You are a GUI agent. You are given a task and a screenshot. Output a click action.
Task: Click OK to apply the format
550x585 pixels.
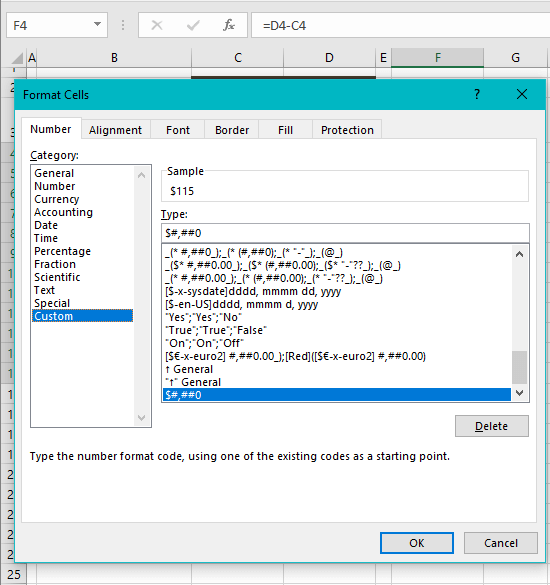pyautogui.click(x=417, y=543)
